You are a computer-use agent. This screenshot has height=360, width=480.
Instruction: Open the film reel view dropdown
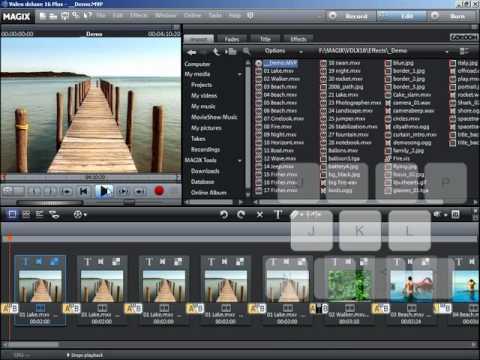point(80,214)
